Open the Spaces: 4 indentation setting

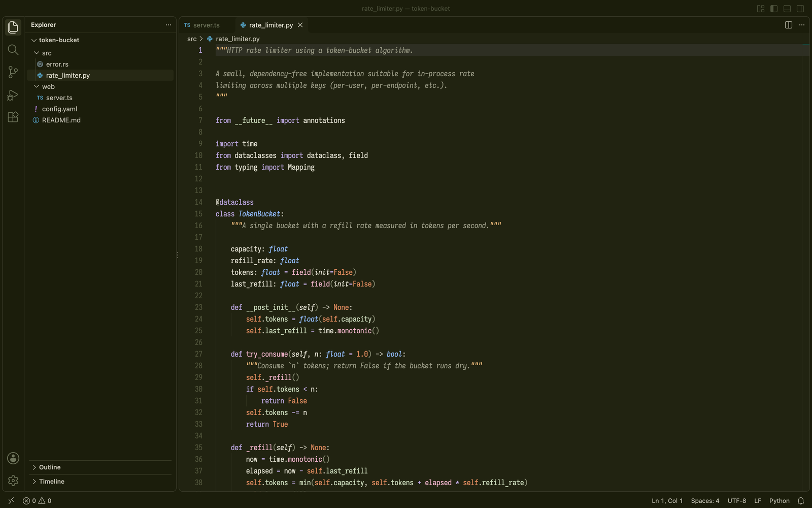point(705,501)
